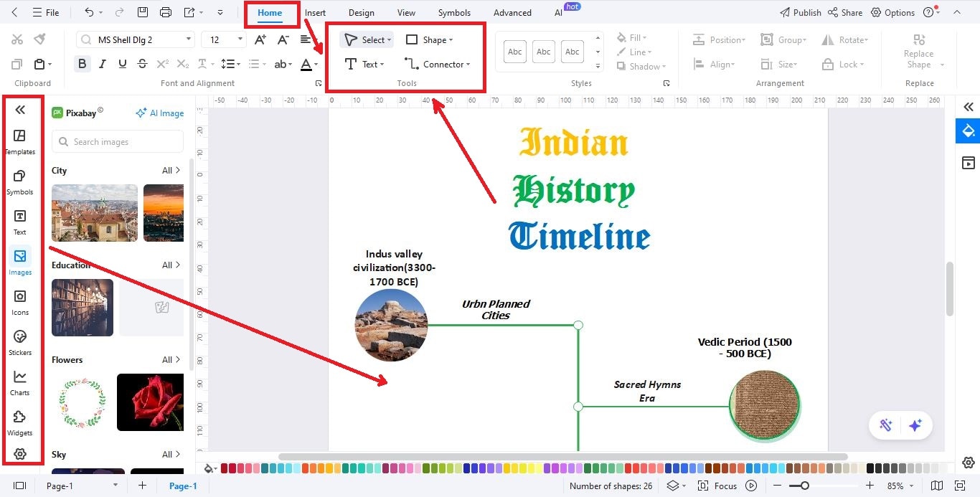
Task: Open the Widgets panel
Action: [20, 422]
